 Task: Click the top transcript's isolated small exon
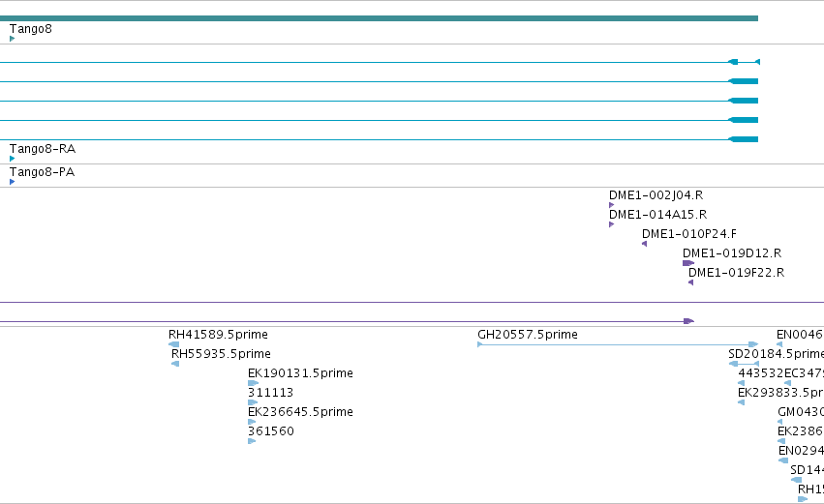(x=757, y=62)
